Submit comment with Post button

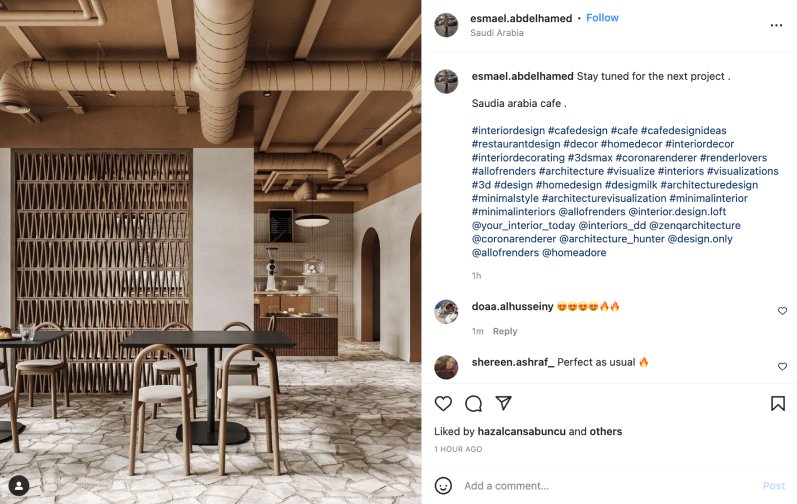(774, 486)
